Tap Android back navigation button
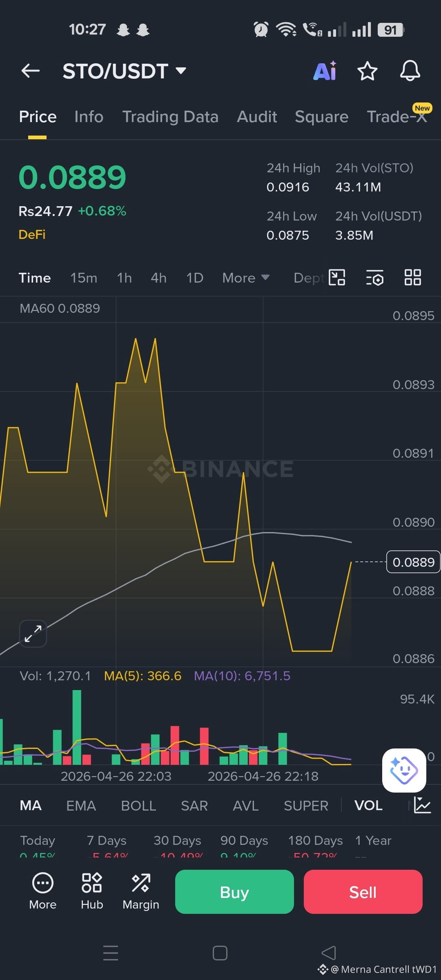Image resolution: width=441 pixels, height=980 pixels. 329,953
